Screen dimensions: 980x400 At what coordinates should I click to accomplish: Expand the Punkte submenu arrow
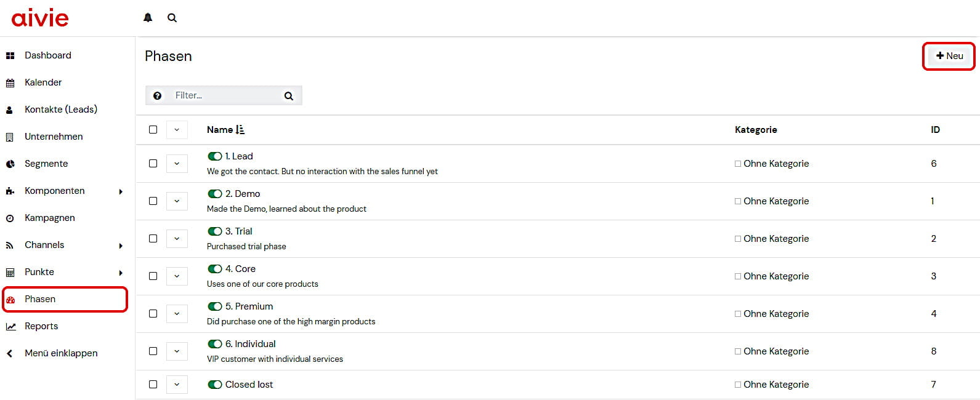tap(121, 273)
